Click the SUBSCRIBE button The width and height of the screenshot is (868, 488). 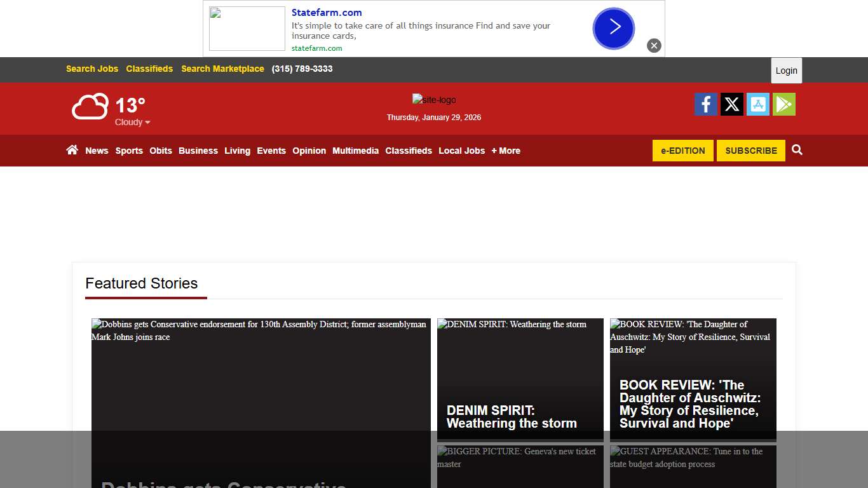pos(750,151)
